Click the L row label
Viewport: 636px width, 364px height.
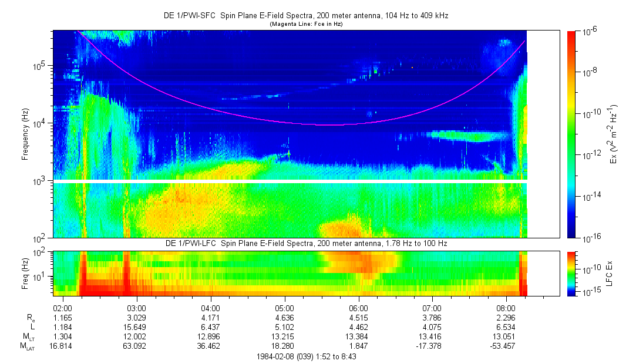[32, 327]
